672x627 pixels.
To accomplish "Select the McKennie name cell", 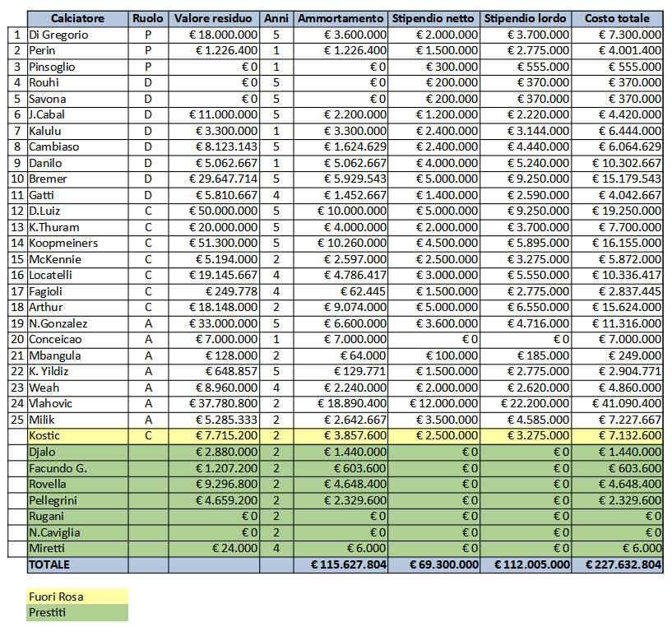I will point(77,259).
